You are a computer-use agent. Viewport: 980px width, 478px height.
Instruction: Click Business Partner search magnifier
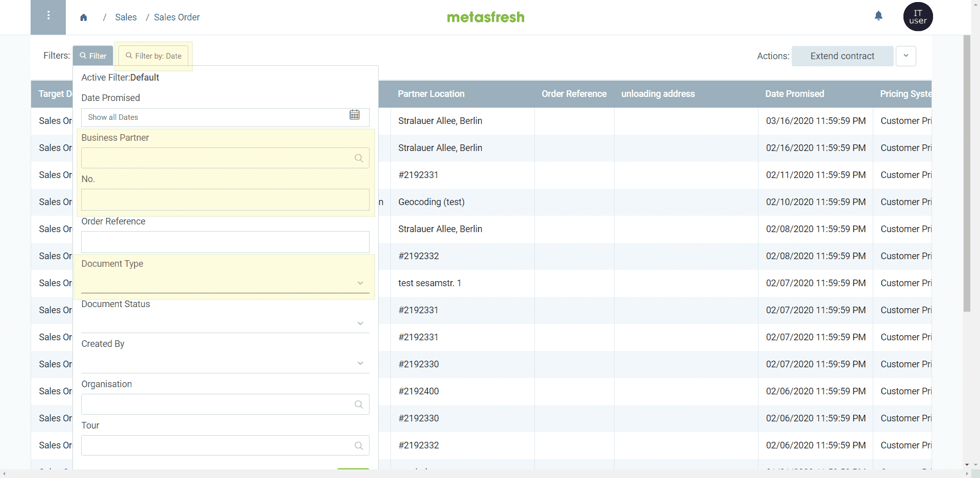point(359,158)
